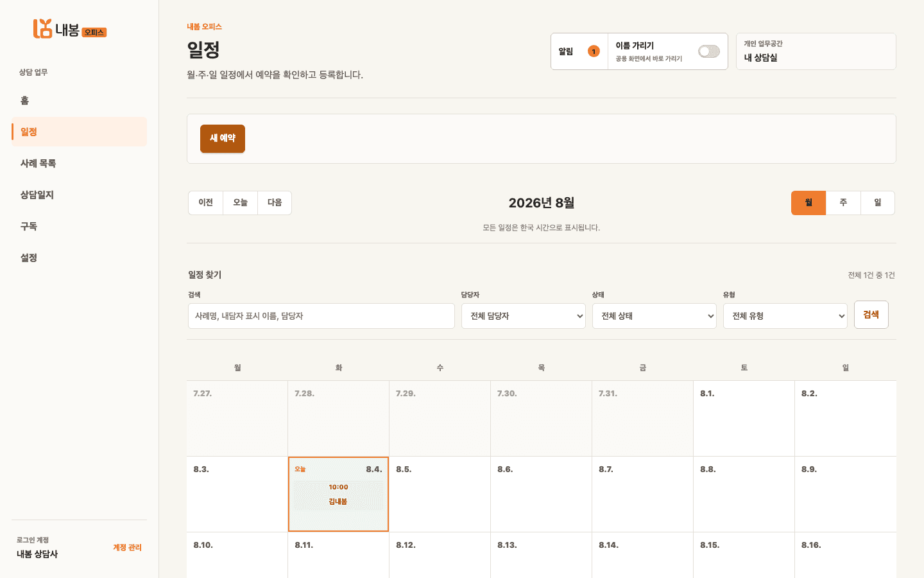
Task: Click the 오늘 navigation button
Action: pyautogui.click(x=240, y=203)
